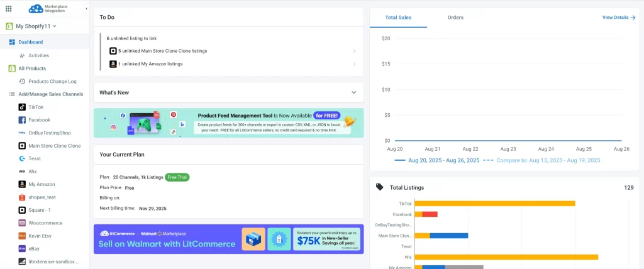Screen dimensions: 644x269
Task: Select the Tesst channel icon
Action: click(22, 158)
